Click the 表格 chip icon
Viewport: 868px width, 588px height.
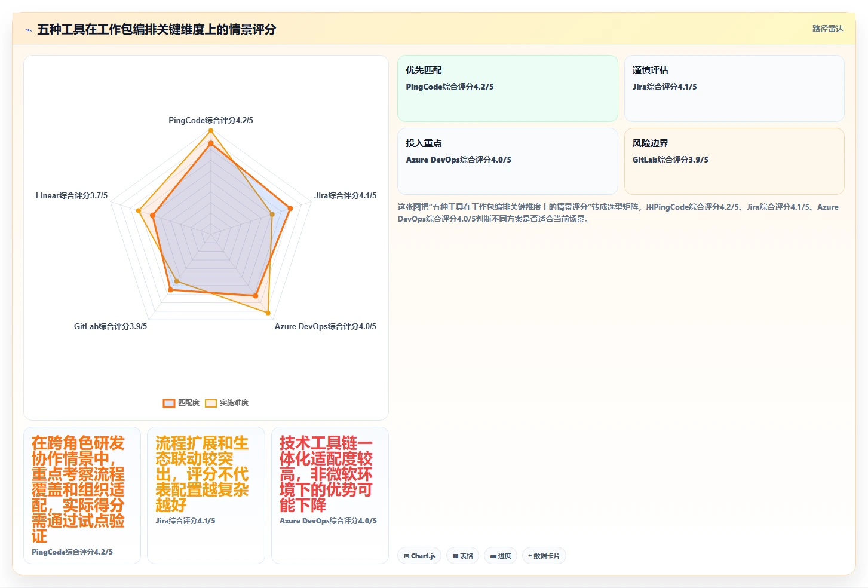pyautogui.click(x=455, y=556)
